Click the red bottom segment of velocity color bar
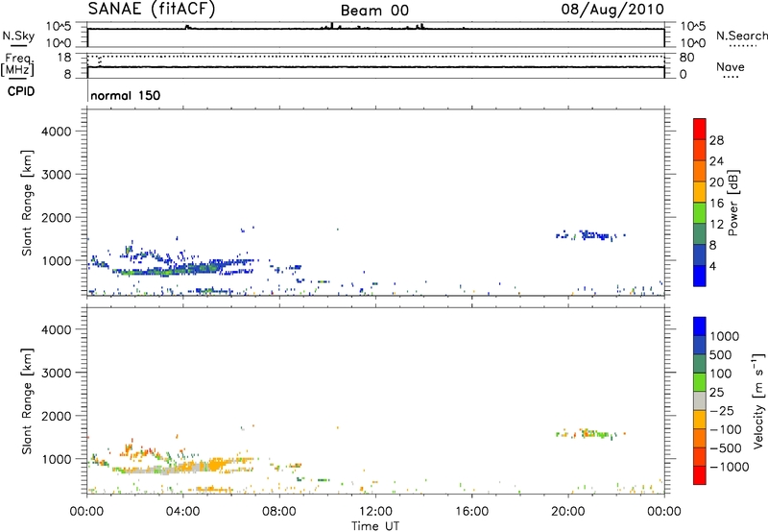768x532 pixels. [x=700, y=475]
